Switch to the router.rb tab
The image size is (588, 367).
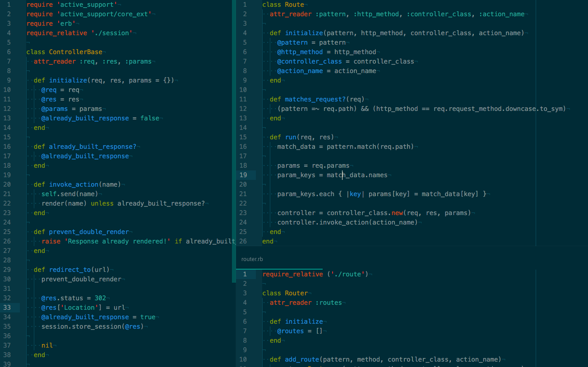coord(252,259)
